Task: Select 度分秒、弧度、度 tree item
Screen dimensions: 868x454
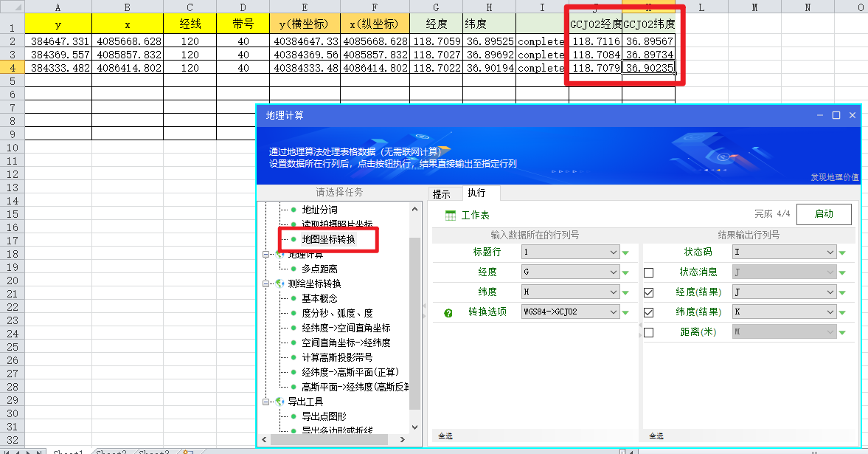Action: point(338,313)
